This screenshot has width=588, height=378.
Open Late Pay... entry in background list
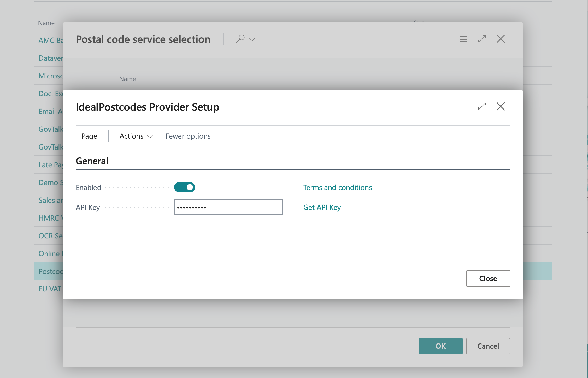pyautogui.click(x=51, y=165)
